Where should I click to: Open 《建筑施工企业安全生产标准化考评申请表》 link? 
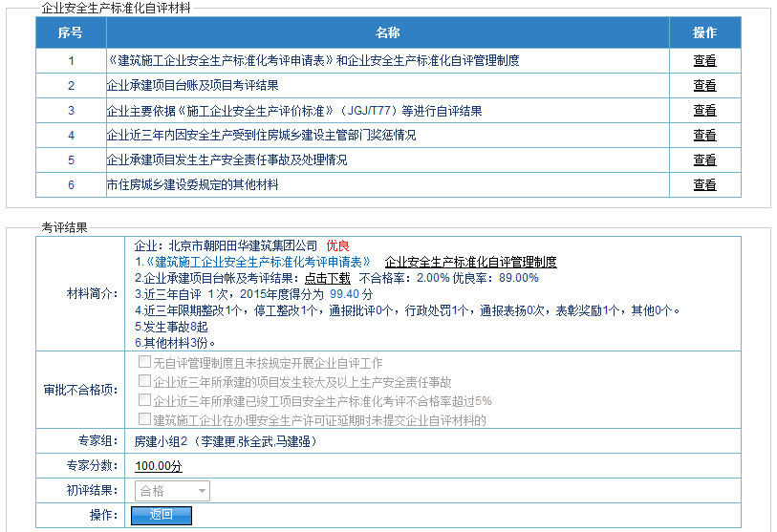pyautogui.click(x=257, y=262)
